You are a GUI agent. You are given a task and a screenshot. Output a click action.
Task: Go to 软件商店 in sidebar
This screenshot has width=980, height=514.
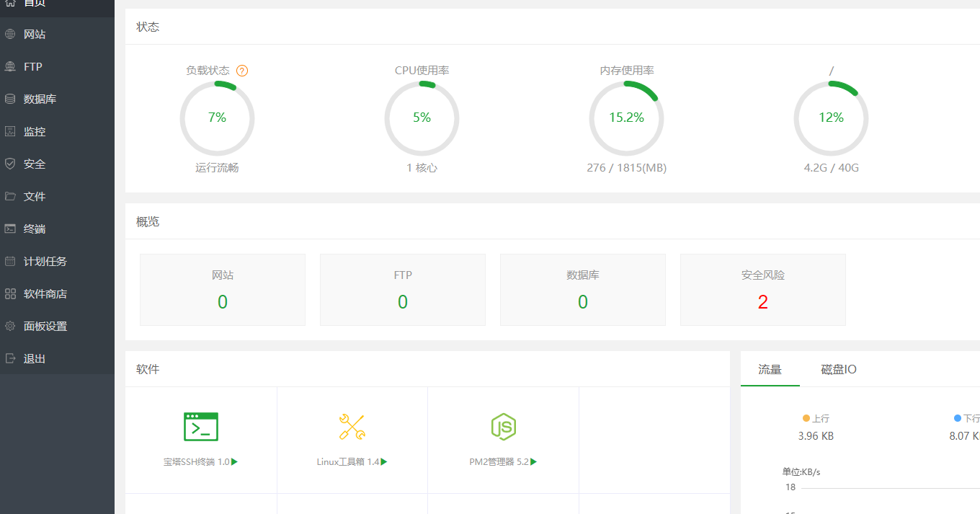(57, 293)
